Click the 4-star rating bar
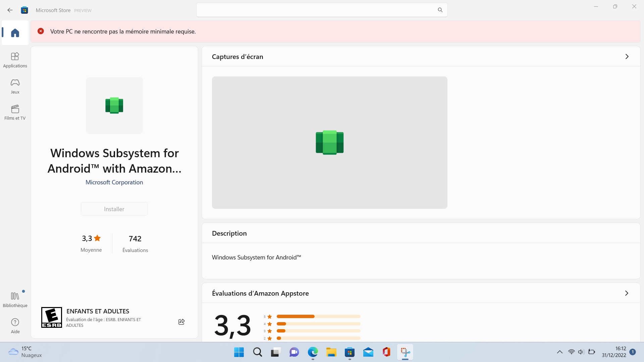644x362 pixels. [318, 324]
